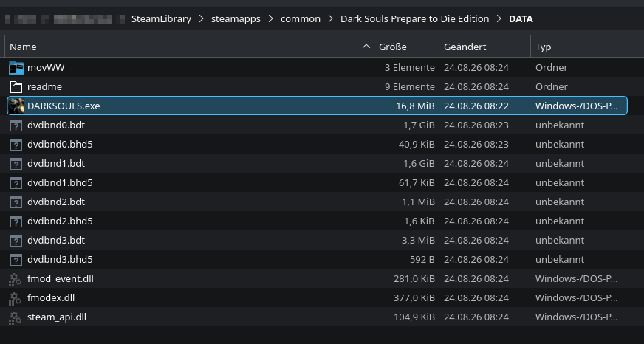This screenshot has height=344, width=644.
Task: Sort files by the Name column header
Action: tap(189, 47)
